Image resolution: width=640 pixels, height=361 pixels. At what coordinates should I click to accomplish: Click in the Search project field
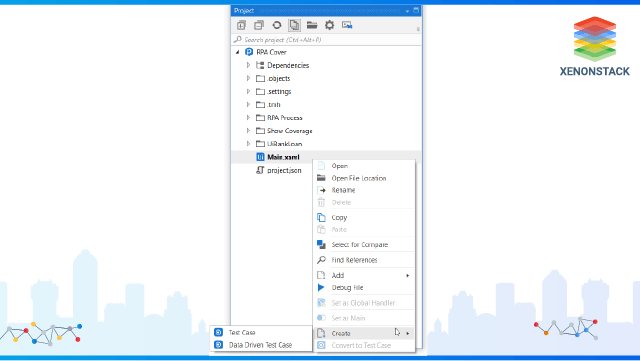327,40
